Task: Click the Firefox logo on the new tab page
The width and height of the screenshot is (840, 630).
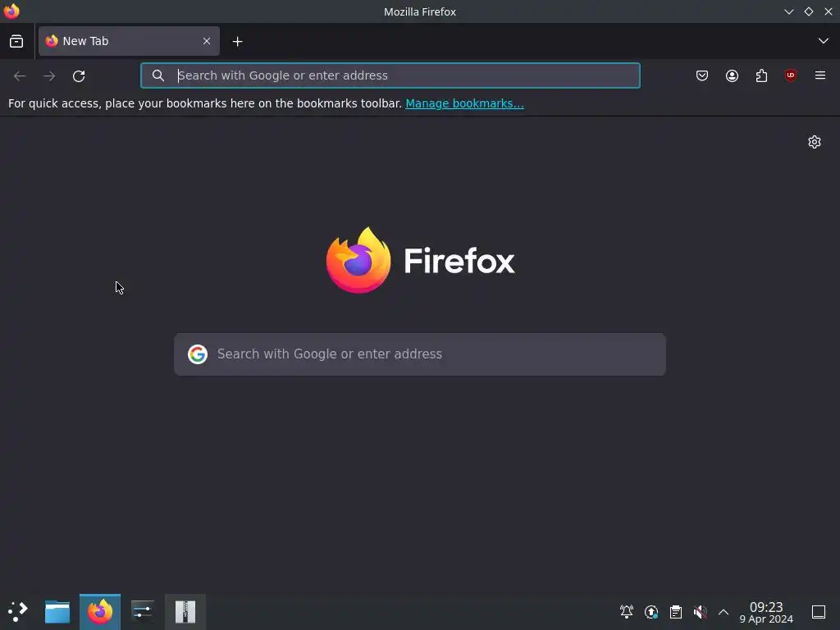Action: pyautogui.click(x=421, y=260)
